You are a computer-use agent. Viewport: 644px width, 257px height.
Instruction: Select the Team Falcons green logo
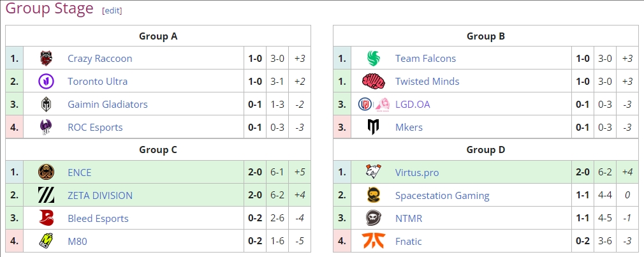(x=374, y=58)
